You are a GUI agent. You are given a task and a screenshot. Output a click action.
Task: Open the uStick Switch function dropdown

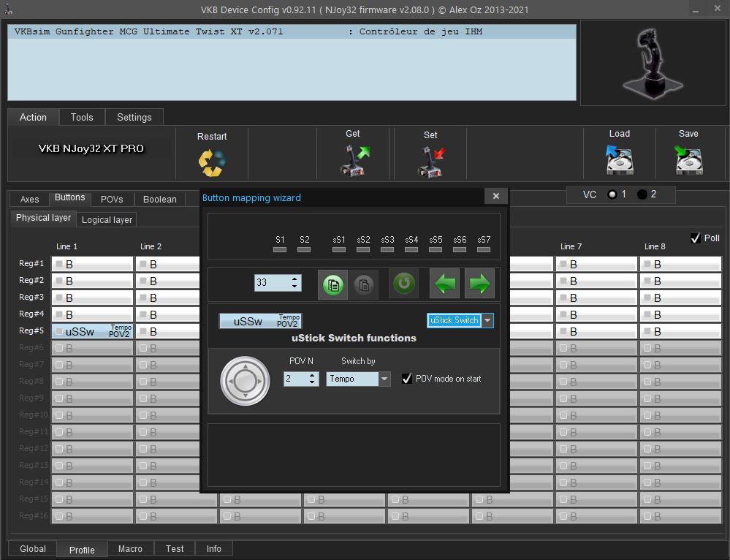click(487, 320)
